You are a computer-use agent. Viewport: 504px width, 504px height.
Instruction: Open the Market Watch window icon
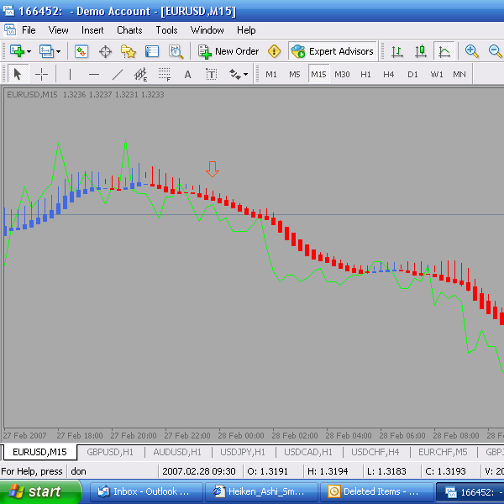click(81, 52)
